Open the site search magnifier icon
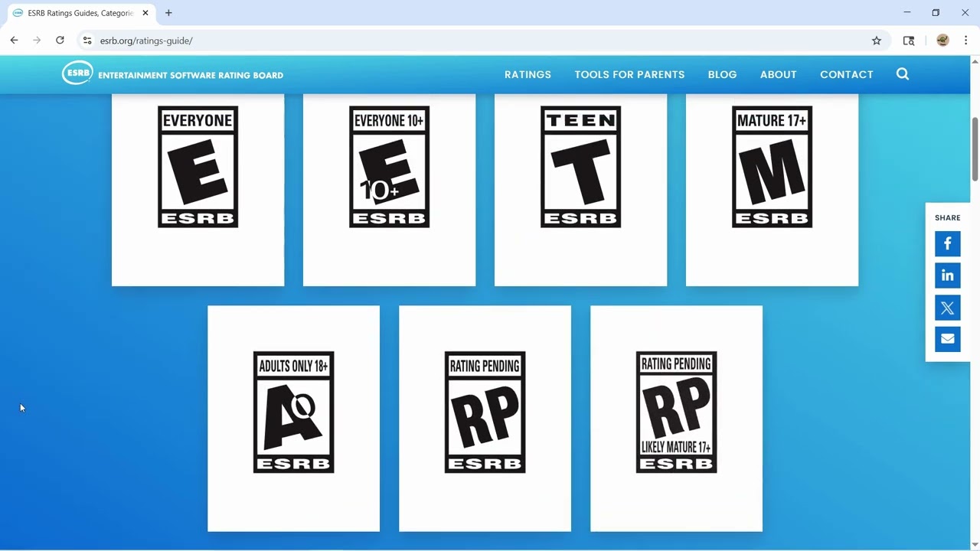980x551 pixels. point(903,74)
